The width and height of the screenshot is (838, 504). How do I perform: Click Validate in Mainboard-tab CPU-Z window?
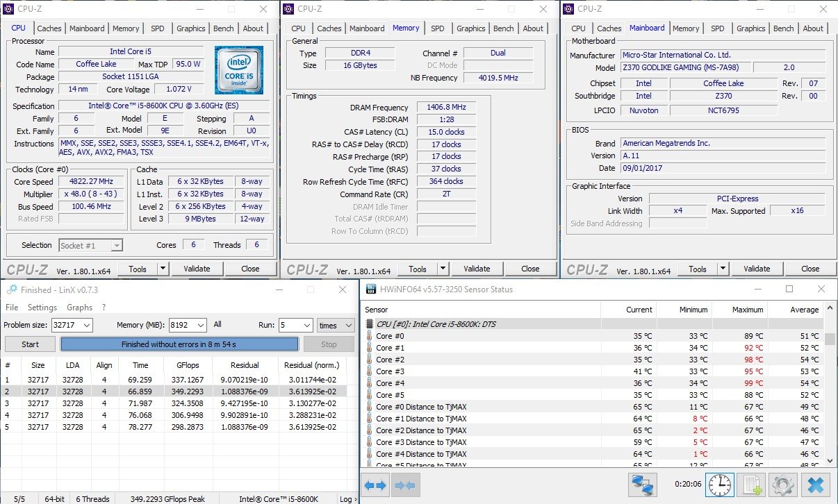757,269
